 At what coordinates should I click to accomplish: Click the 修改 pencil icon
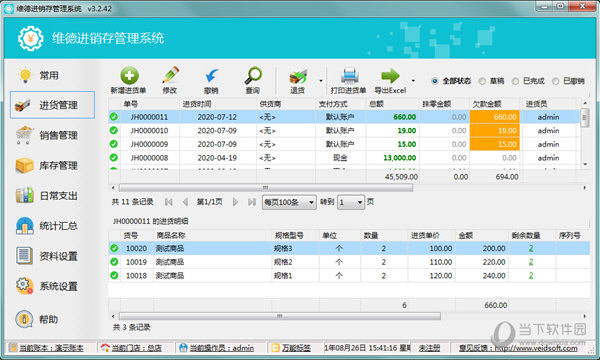pos(170,75)
